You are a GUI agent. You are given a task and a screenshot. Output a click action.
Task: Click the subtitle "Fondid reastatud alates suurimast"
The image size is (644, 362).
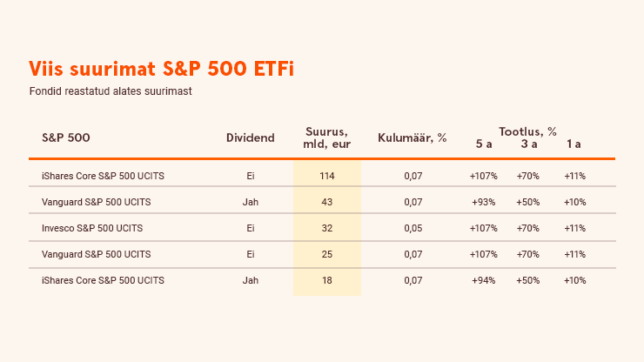tap(110, 91)
